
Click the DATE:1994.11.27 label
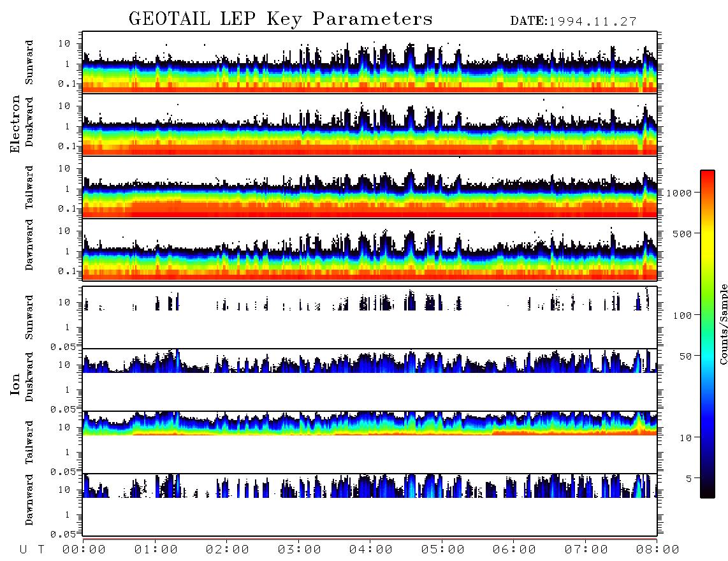573,21
